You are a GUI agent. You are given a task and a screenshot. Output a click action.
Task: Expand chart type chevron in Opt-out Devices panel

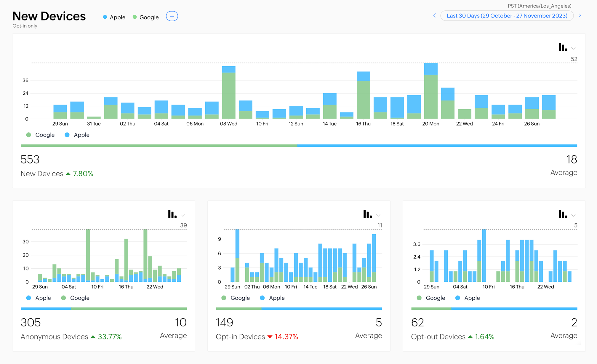coord(573,215)
